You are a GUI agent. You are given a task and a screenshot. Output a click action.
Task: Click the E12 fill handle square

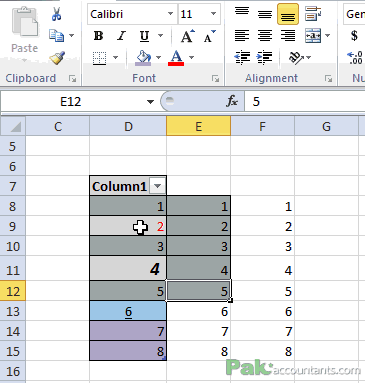[231, 300]
